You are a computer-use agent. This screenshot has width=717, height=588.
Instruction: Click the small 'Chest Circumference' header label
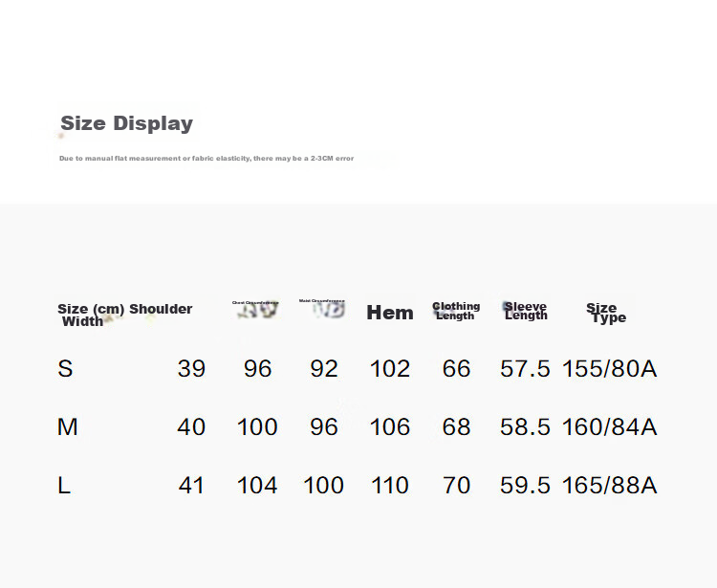(x=255, y=303)
